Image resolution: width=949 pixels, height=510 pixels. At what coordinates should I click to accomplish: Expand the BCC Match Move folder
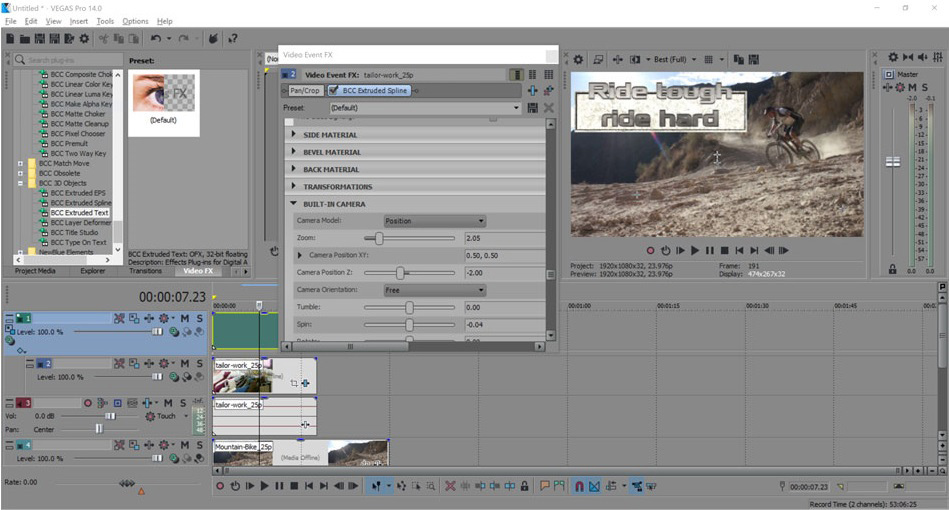(x=20, y=163)
